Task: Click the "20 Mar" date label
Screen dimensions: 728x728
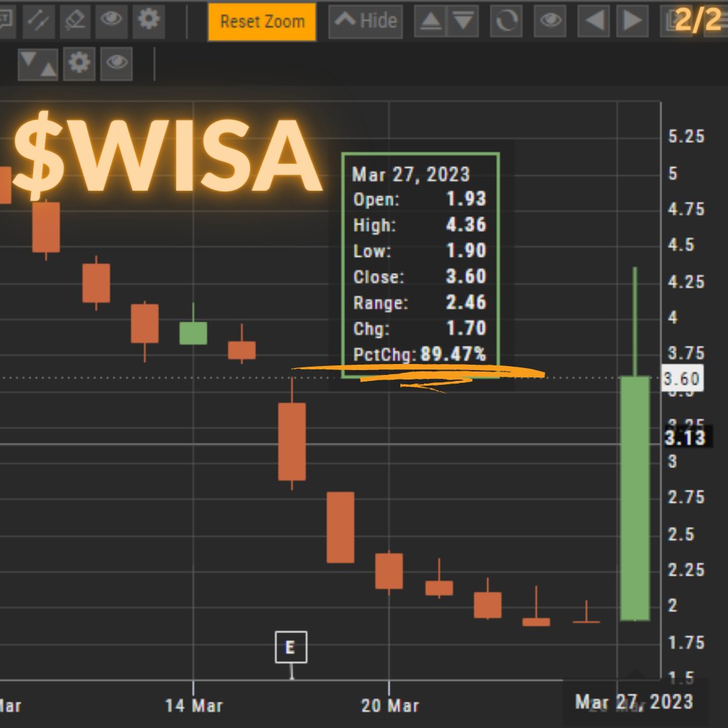Action: 390,706
